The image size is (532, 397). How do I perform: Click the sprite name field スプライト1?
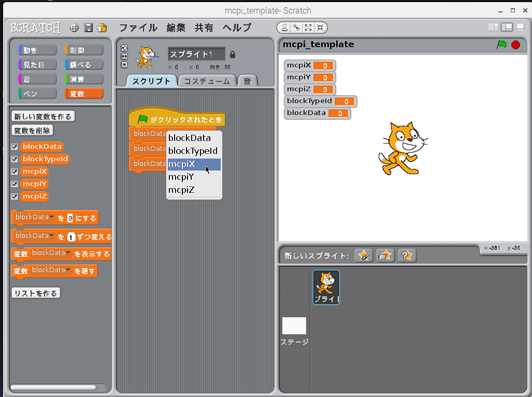(196, 54)
